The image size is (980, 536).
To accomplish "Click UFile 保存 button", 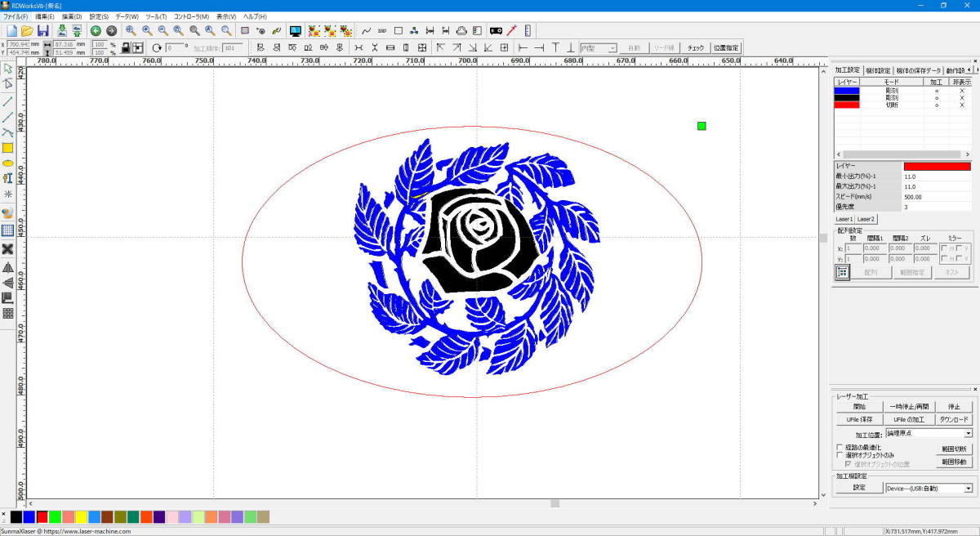I will click(x=859, y=419).
